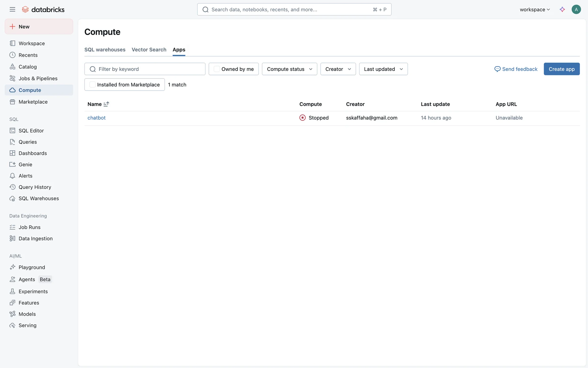This screenshot has height=368, width=588.
Task: Open the workspace switcher dropdown
Action: [x=535, y=10]
